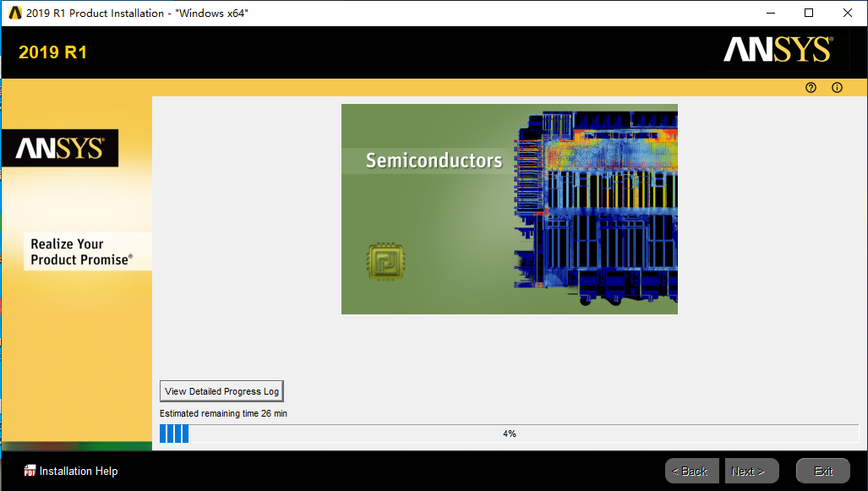868x491 pixels.
Task: Minimize the installer window
Action: (771, 13)
